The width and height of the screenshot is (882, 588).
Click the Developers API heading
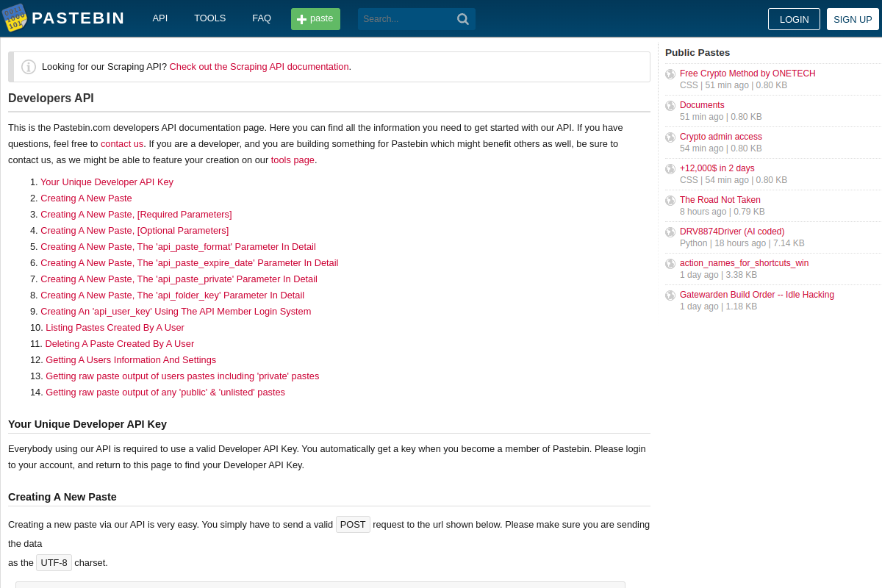click(51, 98)
